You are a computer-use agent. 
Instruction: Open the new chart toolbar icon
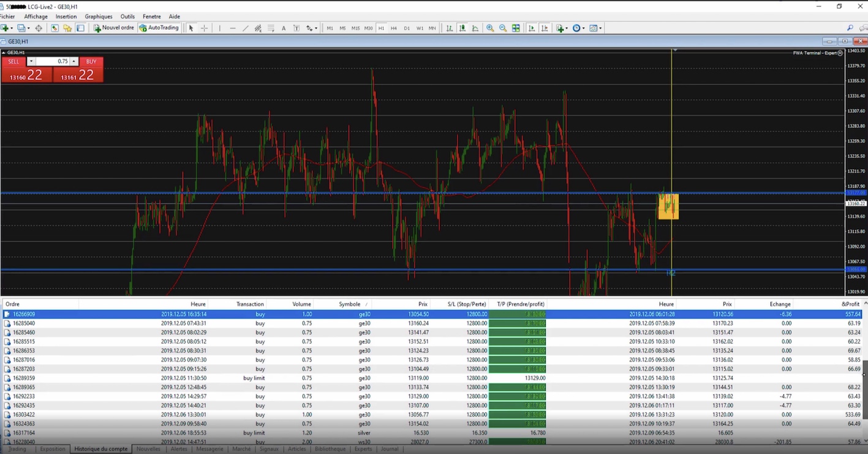pos(6,28)
